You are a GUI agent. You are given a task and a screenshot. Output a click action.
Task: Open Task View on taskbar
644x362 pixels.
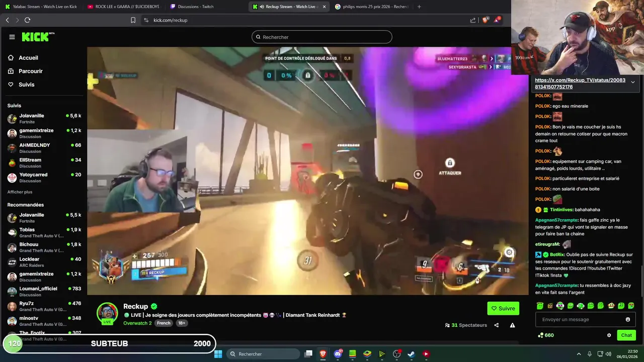pos(308,354)
